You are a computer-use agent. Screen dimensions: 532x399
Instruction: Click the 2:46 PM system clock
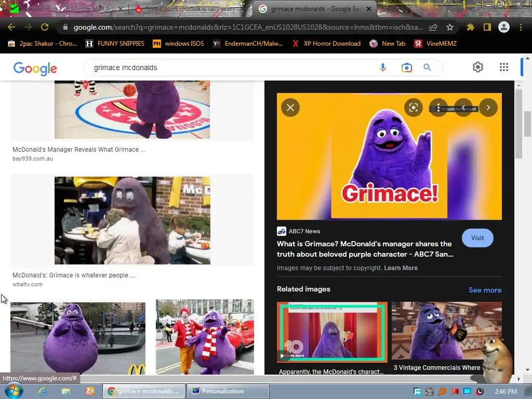pos(506,392)
